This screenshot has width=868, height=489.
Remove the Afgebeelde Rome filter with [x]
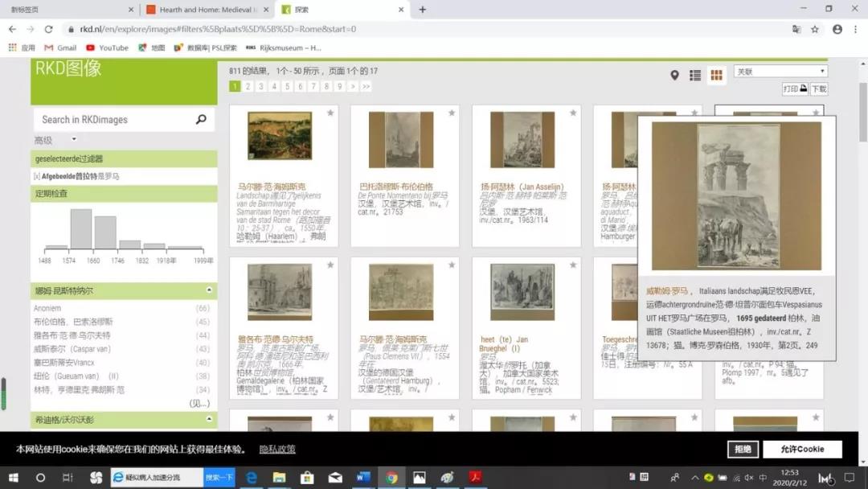(37, 176)
